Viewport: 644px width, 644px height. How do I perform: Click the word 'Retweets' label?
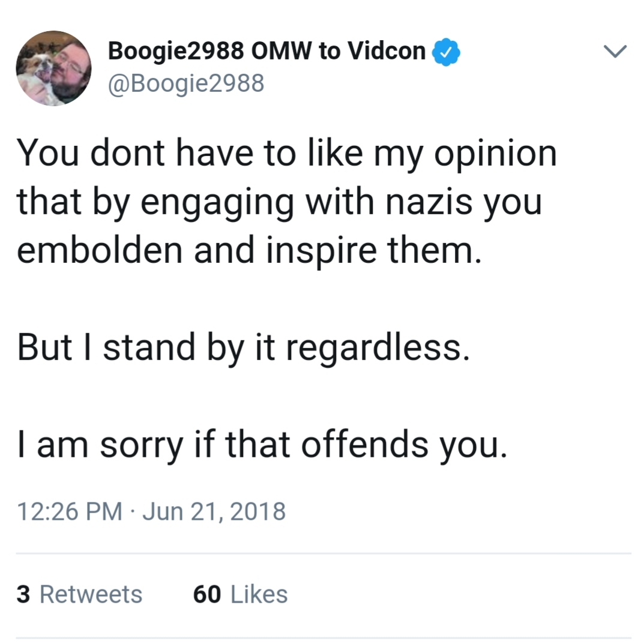point(91,594)
